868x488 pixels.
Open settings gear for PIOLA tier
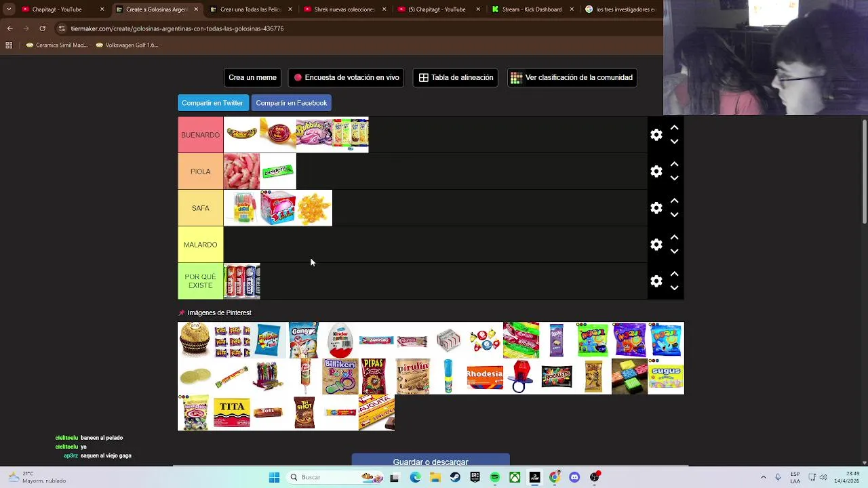pos(656,171)
